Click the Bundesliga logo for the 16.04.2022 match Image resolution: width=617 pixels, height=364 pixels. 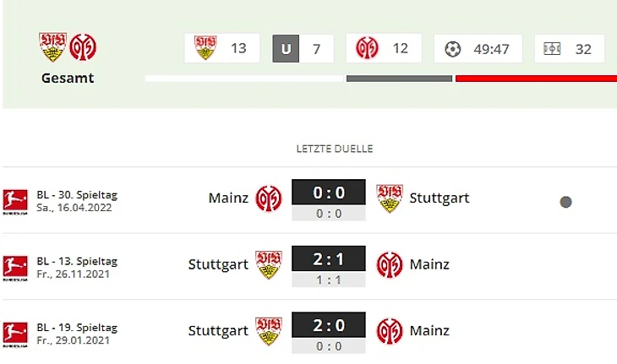[15, 200]
